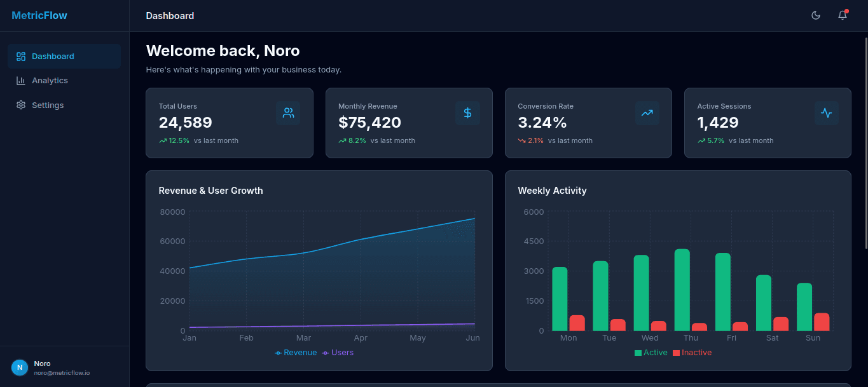Click the Thu label under weekly bars

pos(691,338)
